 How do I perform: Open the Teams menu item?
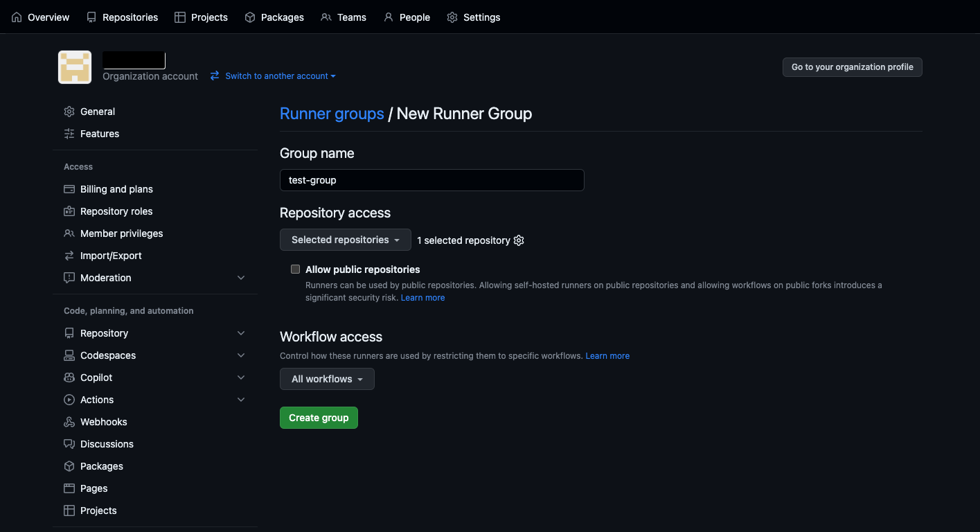[x=344, y=17]
